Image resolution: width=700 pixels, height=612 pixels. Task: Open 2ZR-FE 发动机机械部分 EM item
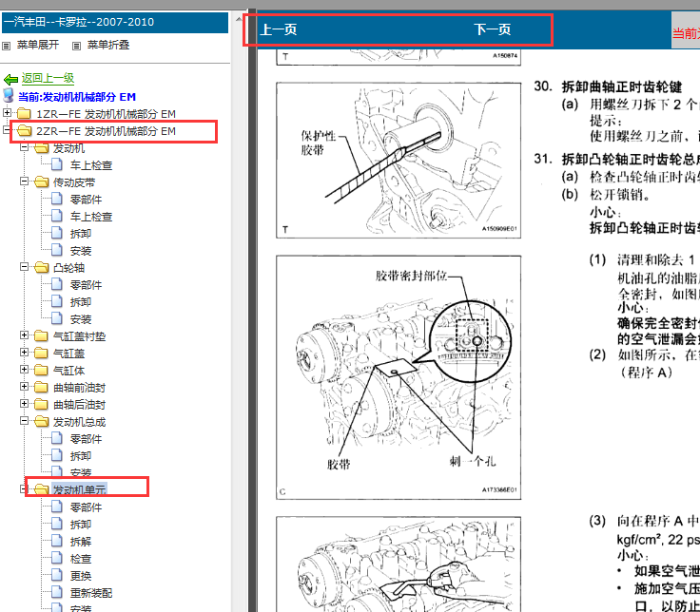107,131
